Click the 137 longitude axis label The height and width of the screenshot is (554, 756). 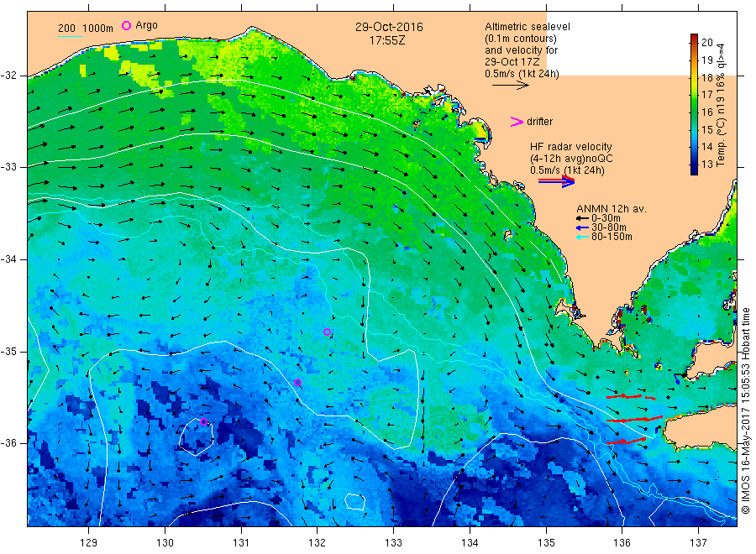[699, 543]
